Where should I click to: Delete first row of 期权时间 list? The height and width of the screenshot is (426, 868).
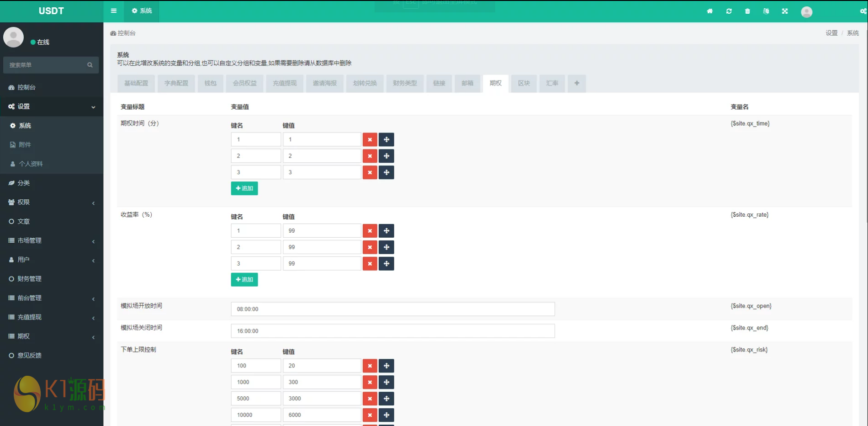tap(370, 140)
